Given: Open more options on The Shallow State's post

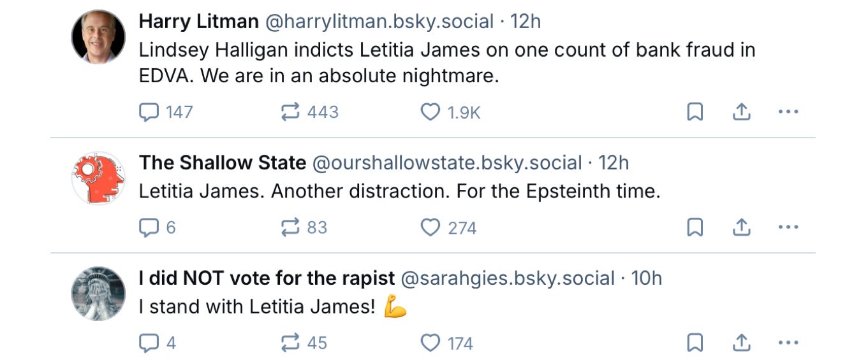Looking at the screenshot, I should pyautogui.click(x=788, y=228).
